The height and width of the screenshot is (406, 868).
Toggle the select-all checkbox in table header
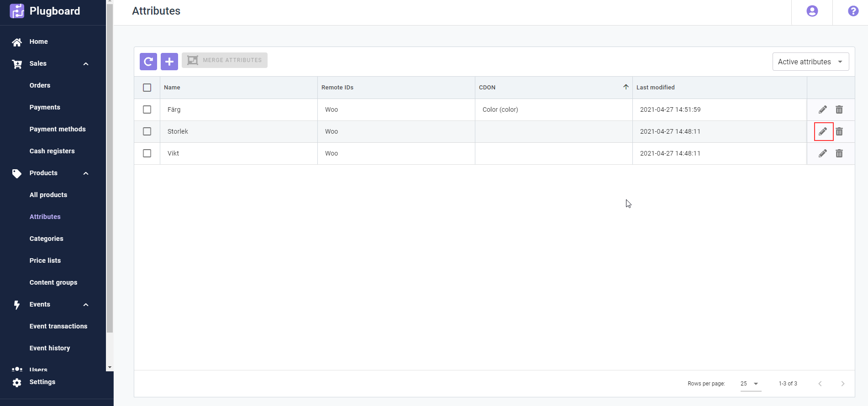click(147, 88)
